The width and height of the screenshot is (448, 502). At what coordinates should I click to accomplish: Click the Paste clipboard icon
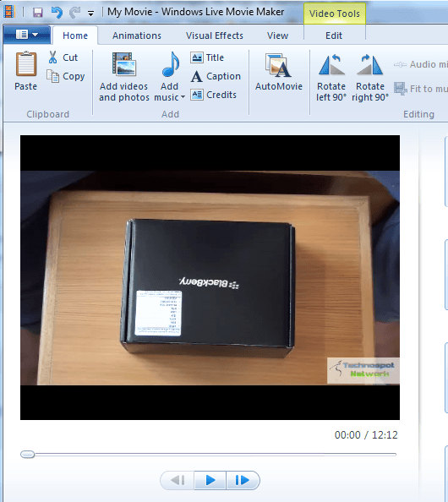(25, 64)
